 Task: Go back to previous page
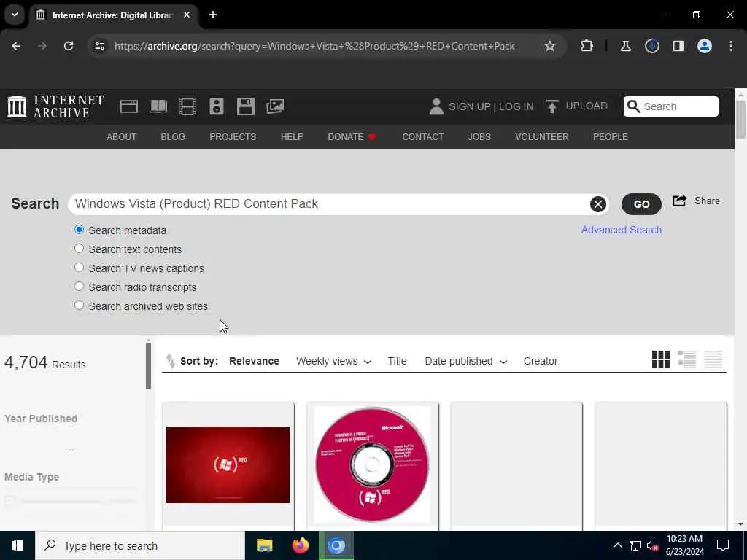[x=16, y=46]
